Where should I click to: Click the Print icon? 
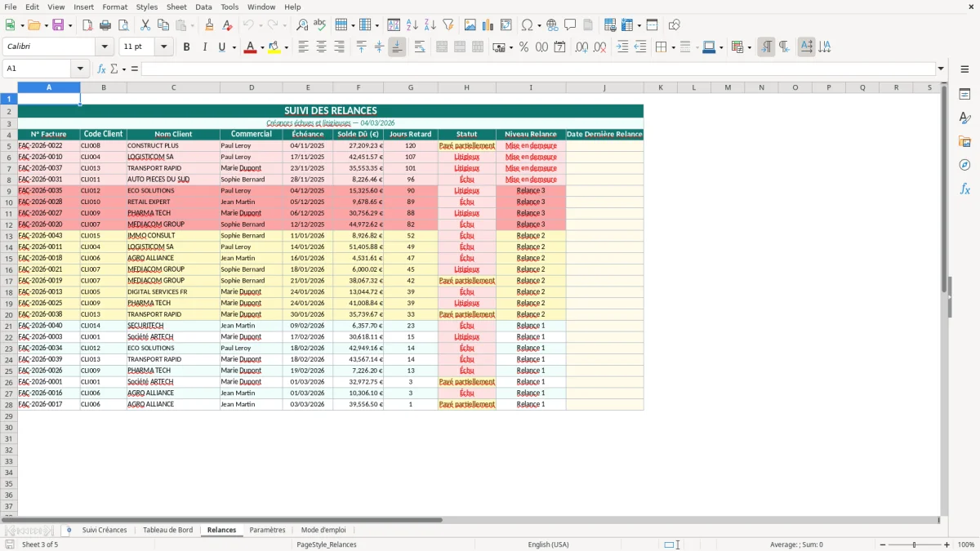coord(105,25)
